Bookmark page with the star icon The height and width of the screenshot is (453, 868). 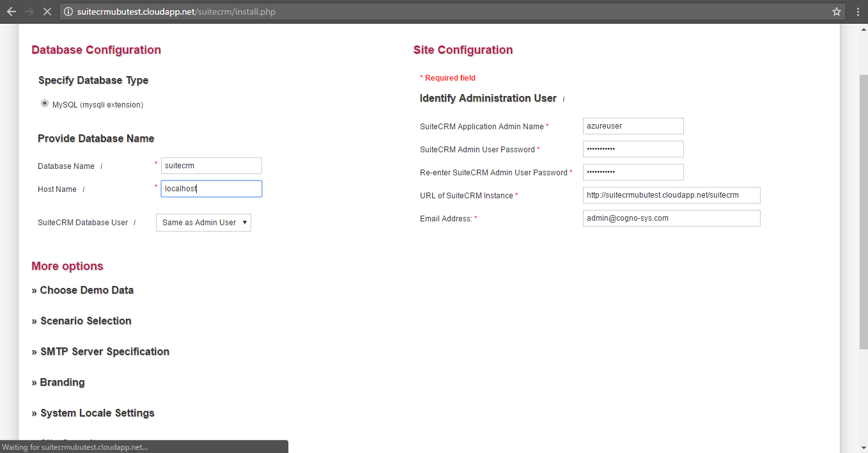(x=836, y=12)
